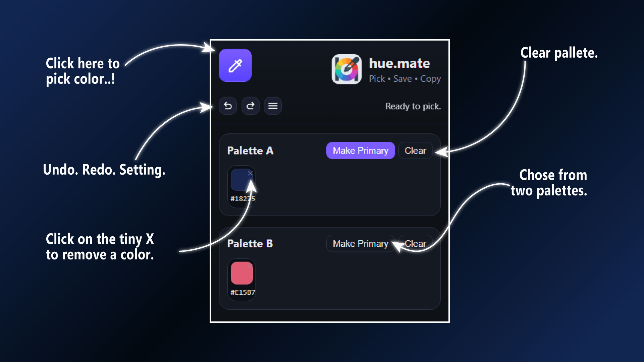The height and width of the screenshot is (362, 644).
Task: Click the hue.mate title text
Action: pos(399,63)
